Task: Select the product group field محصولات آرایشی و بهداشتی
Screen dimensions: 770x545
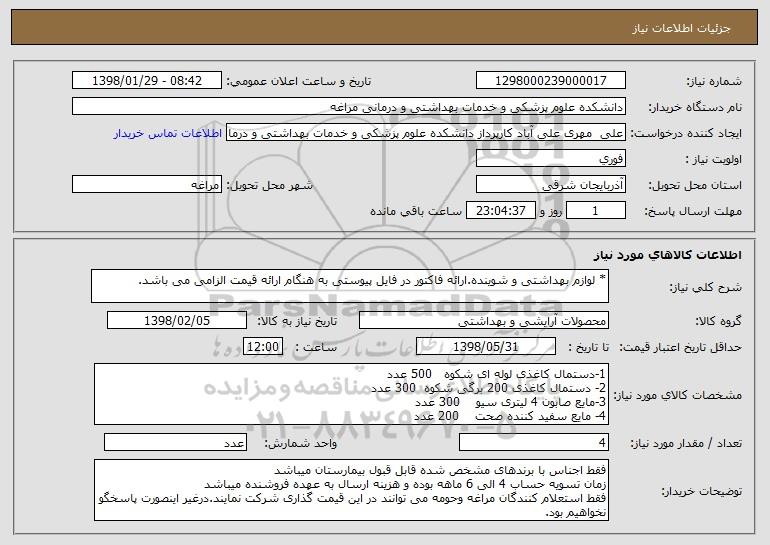Action: tap(484, 321)
